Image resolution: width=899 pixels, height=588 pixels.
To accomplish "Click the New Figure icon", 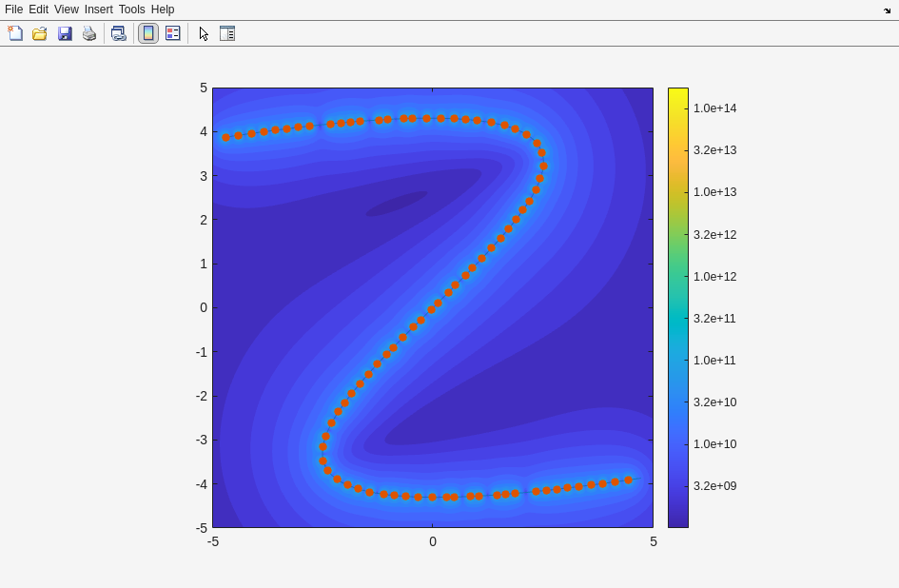I will tap(15, 33).
